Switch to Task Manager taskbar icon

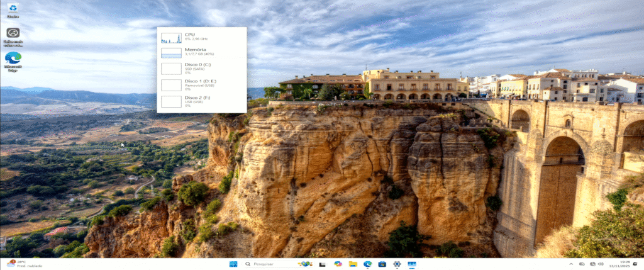(x=412, y=264)
